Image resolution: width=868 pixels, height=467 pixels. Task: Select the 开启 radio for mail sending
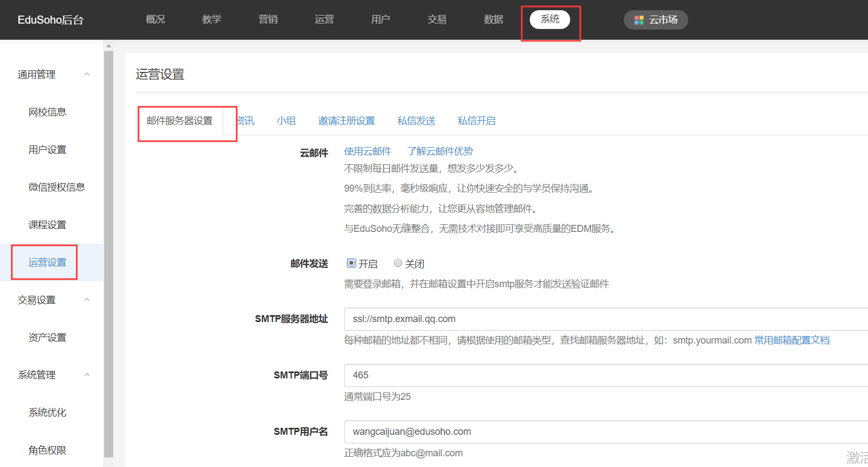click(352, 263)
